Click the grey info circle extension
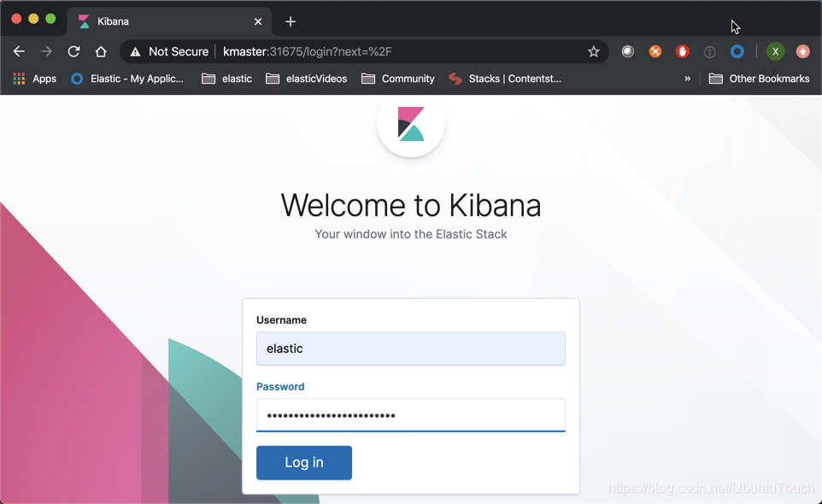This screenshot has width=822, height=504. coord(709,51)
